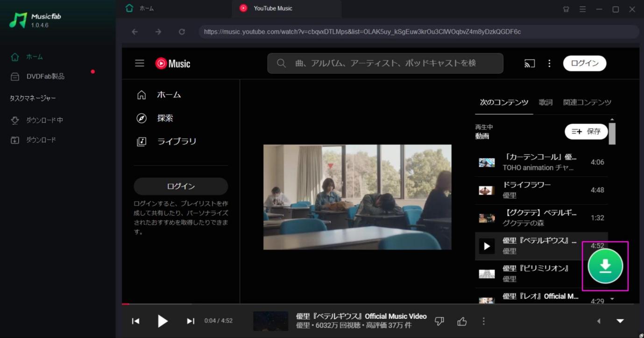The width and height of the screenshot is (644, 338).
Task: Click the YouTube Music logo
Action: coord(173,63)
